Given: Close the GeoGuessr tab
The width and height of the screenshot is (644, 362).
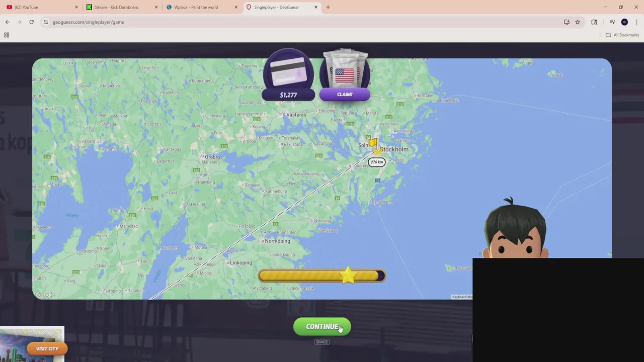Looking at the screenshot, I should [316, 7].
